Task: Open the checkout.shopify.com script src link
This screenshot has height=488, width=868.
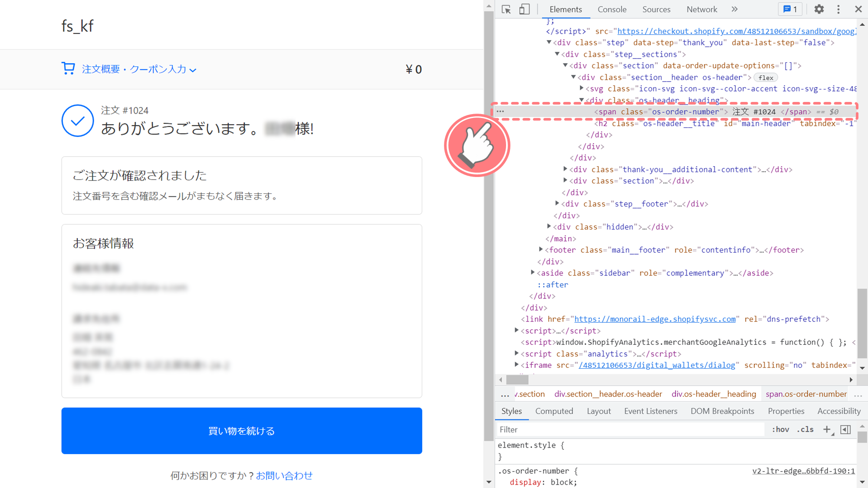Action: tap(736, 31)
